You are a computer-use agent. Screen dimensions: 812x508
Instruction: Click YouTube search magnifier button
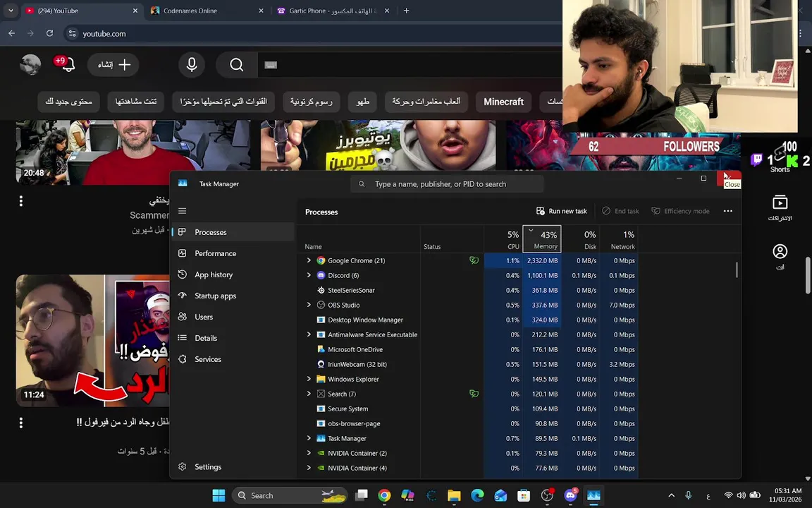[237, 65]
